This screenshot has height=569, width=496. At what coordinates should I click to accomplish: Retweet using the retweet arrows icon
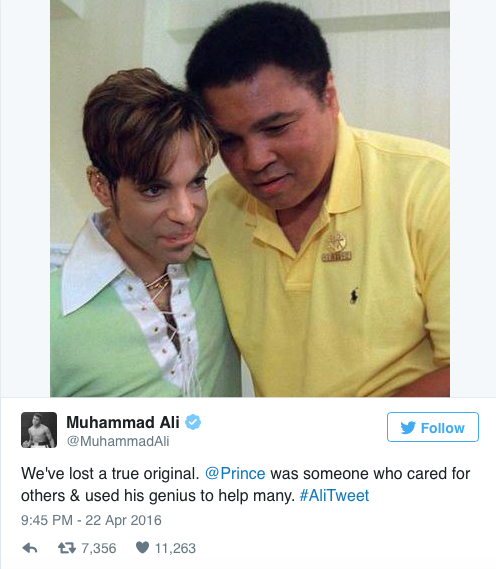point(67,548)
